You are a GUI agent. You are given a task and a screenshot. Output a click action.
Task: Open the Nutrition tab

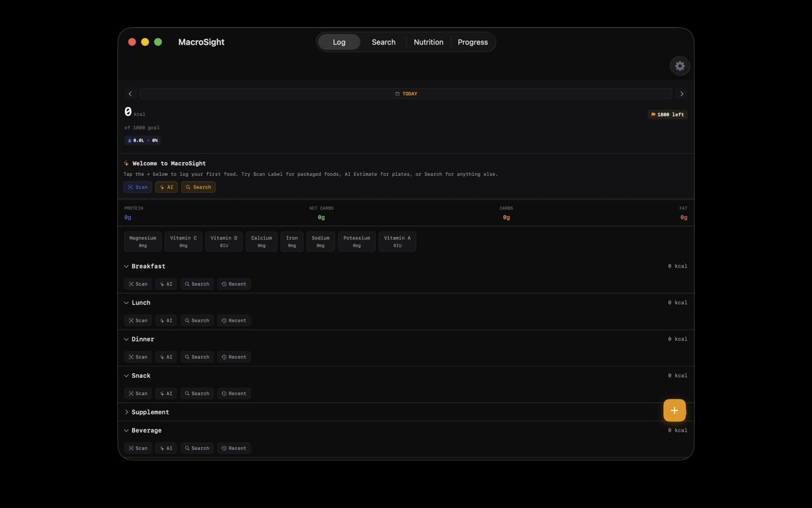[x=428, y=42]
